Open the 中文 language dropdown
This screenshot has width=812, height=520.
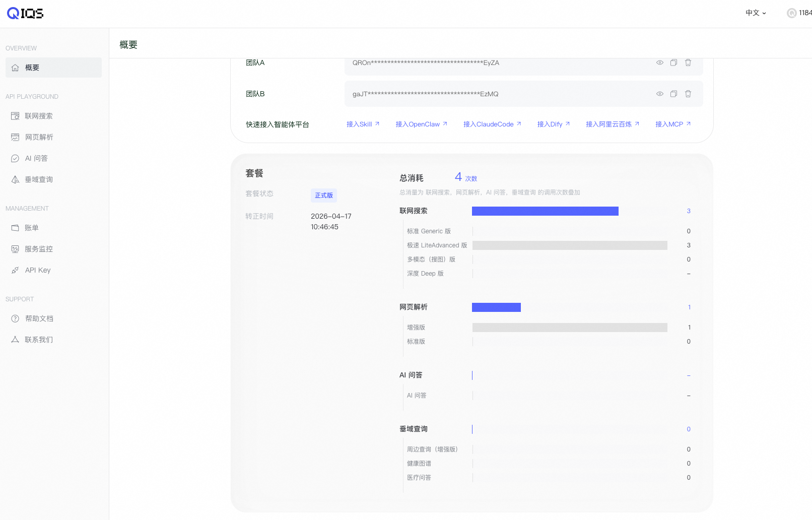[756, 13]
